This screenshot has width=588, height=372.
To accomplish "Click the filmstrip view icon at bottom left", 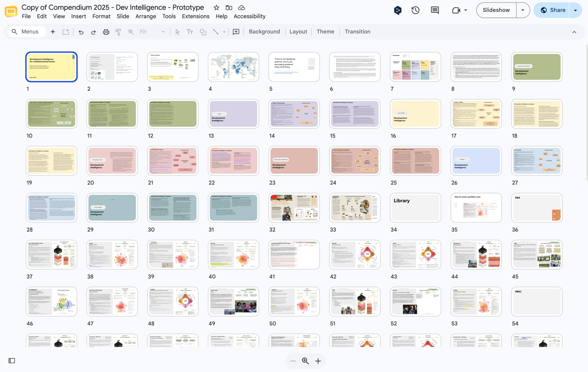I will pyautogui.click(x=12, y=361).
